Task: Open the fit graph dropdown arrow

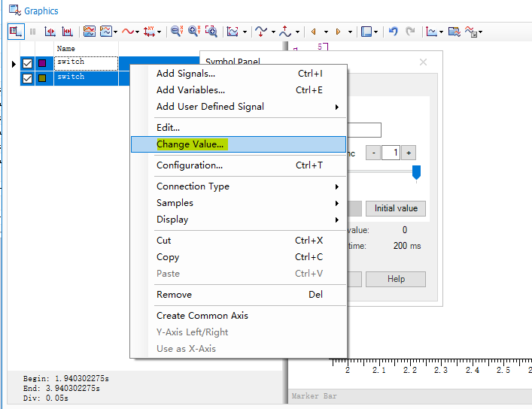Action: click(x=245, y=32)
